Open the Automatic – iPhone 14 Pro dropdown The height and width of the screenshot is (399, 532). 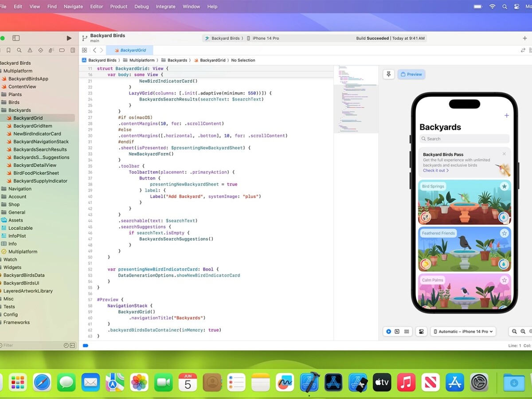[x=463, y=332]
